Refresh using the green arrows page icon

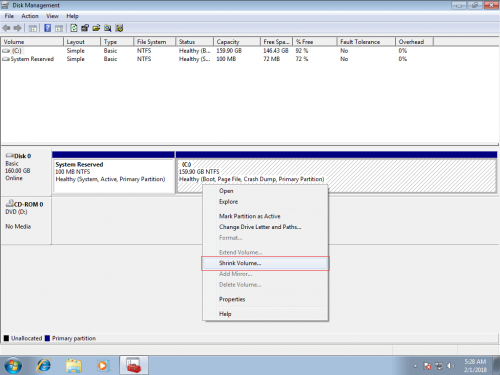(x=74, y=28)
